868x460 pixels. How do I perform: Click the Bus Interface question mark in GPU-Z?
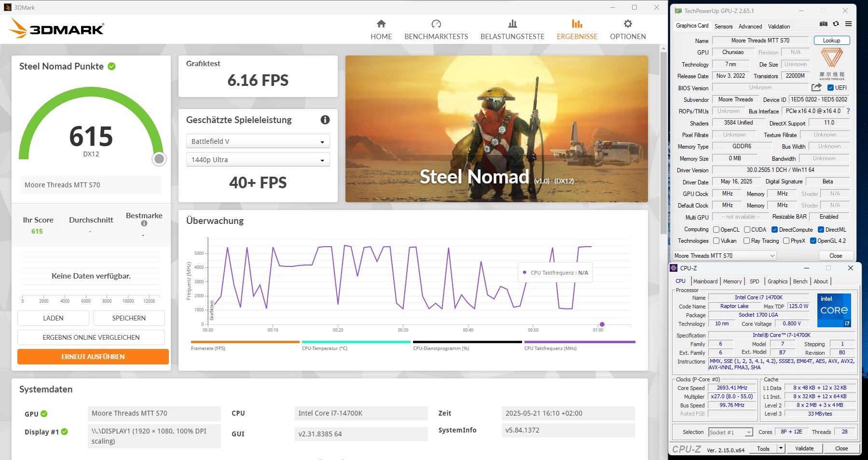tap(848, 111)
